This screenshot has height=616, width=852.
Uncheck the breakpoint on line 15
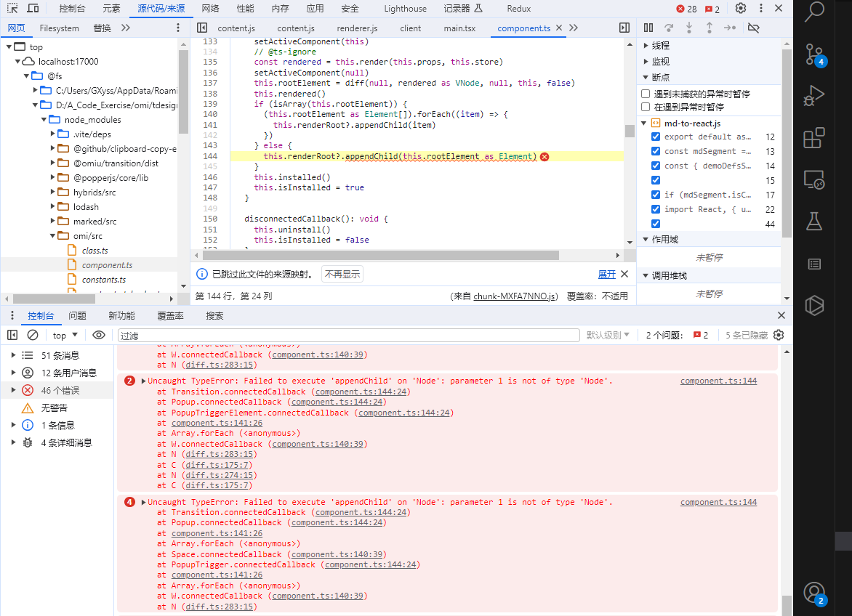point(656,180)
